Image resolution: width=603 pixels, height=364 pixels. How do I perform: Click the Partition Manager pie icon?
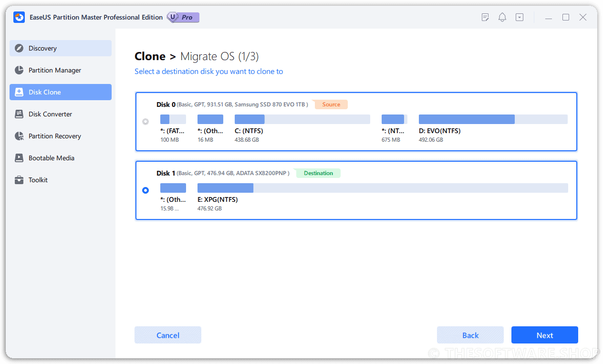point(19,70)
